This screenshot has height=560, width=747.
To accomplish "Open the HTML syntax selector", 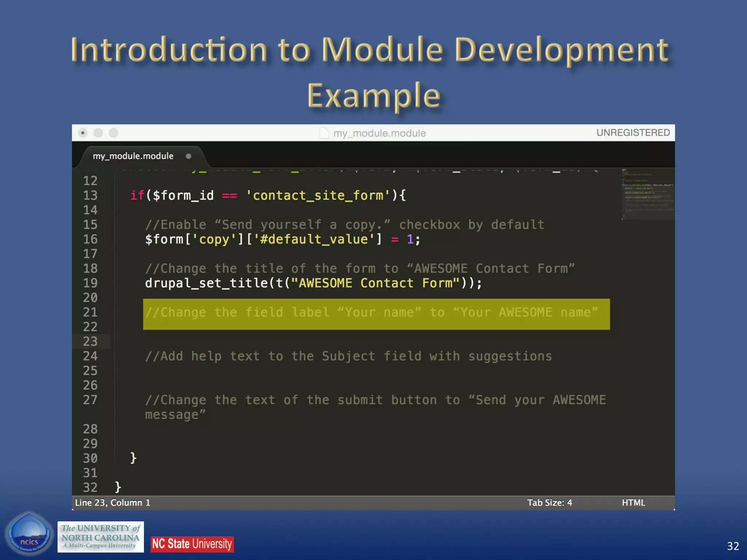I will 633,503.
